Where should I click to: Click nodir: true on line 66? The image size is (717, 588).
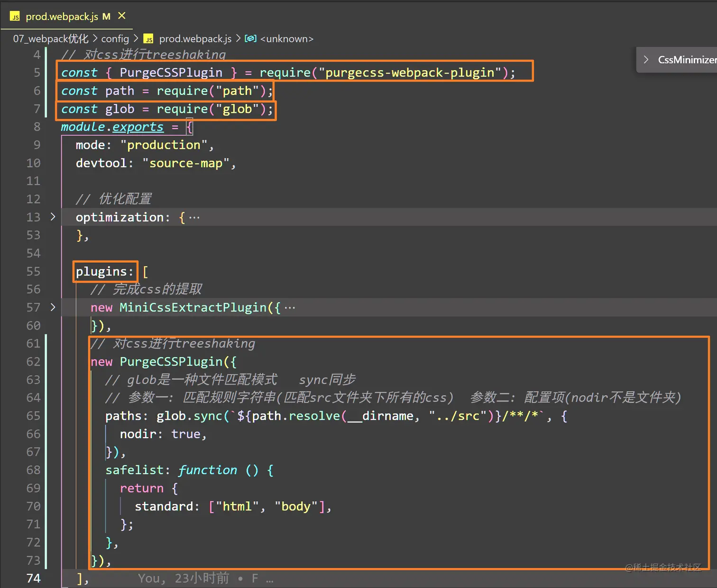point(160,434)
